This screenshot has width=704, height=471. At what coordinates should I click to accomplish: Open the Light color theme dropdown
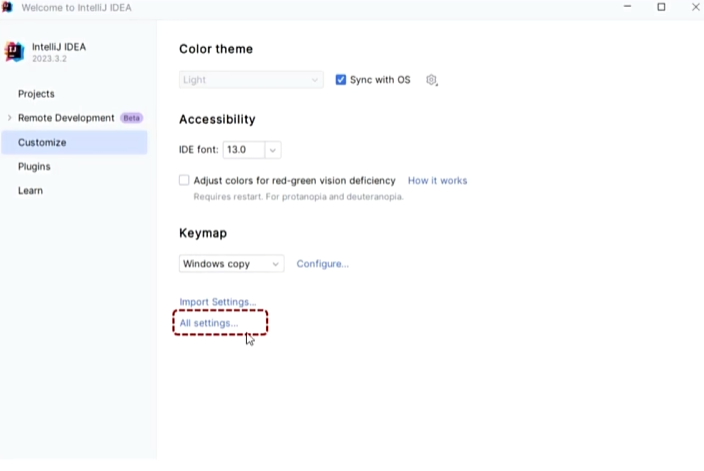pos(251,80)
